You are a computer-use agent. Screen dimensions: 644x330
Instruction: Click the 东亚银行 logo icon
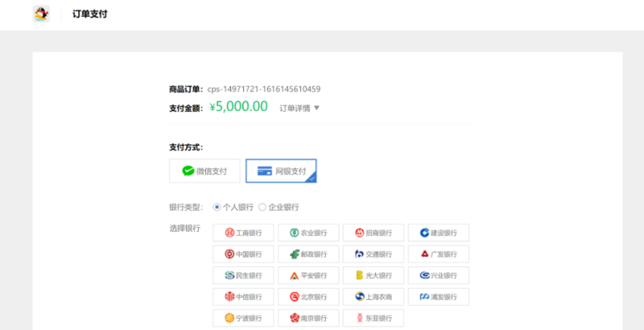(x=359, y=318)
